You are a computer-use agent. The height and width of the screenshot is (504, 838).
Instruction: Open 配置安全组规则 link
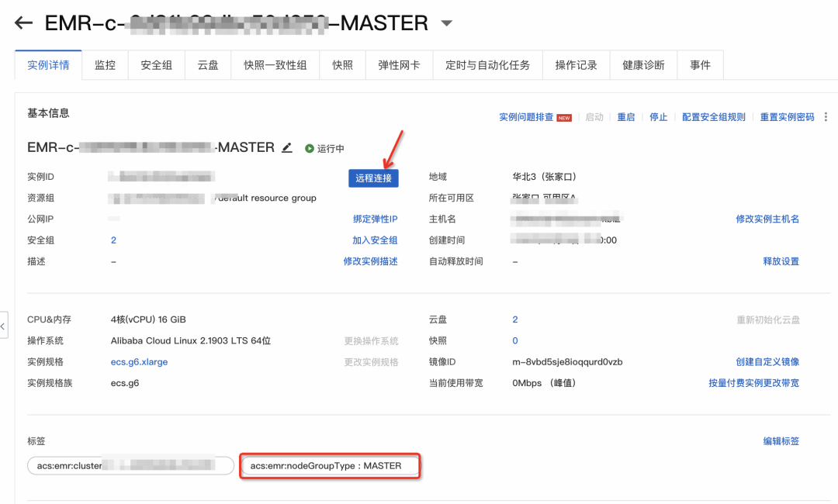click(x=714, y=117)
